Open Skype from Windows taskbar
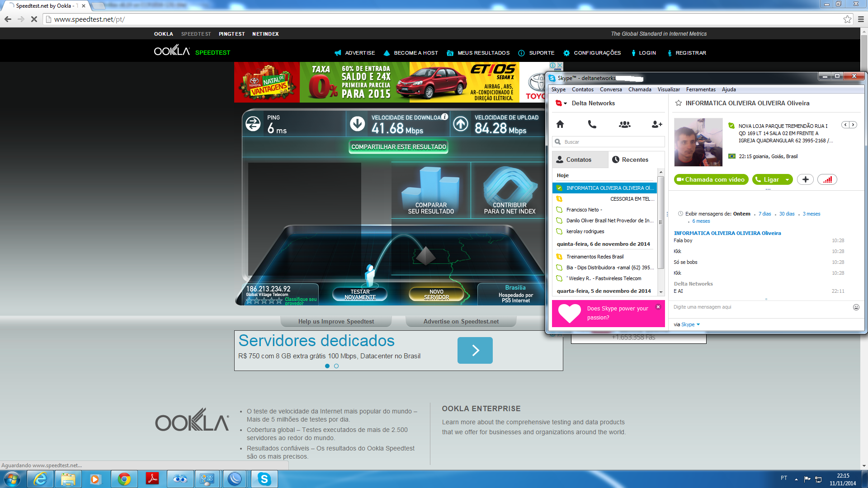This screenshot has width=868, height=488. coord(264,479)
